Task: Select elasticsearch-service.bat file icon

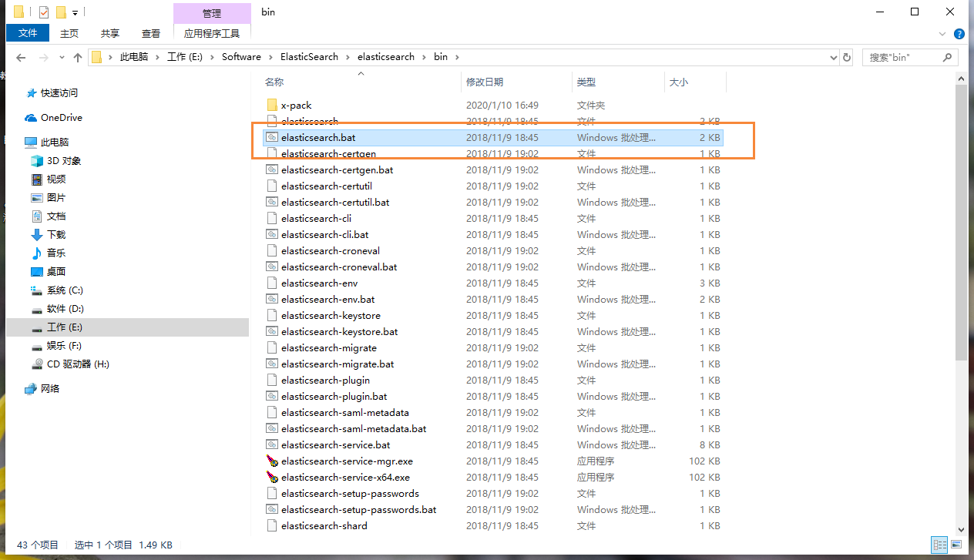Action: [271, 444]
